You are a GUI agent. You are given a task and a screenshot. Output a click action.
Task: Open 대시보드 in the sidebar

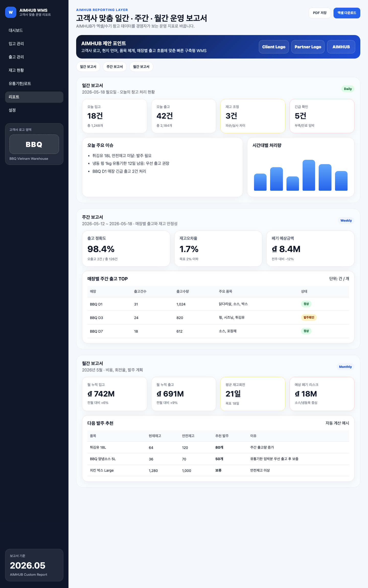point(34,30)
